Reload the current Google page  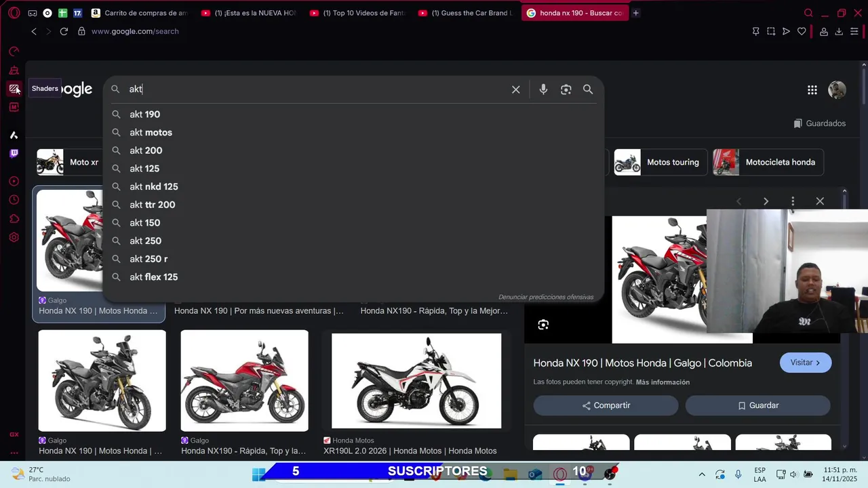[64, 31]
